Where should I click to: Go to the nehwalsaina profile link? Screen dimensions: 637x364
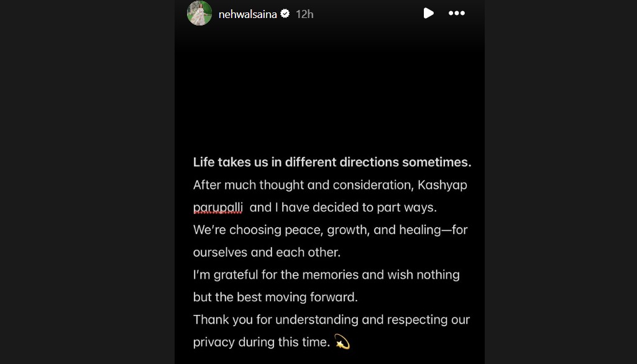click(247, 14)
